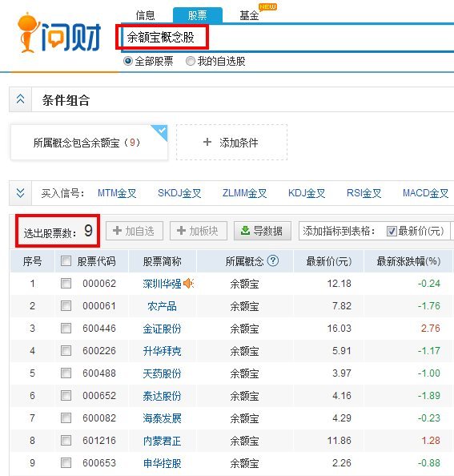Check the box for stock 600446

click(66, 329)
